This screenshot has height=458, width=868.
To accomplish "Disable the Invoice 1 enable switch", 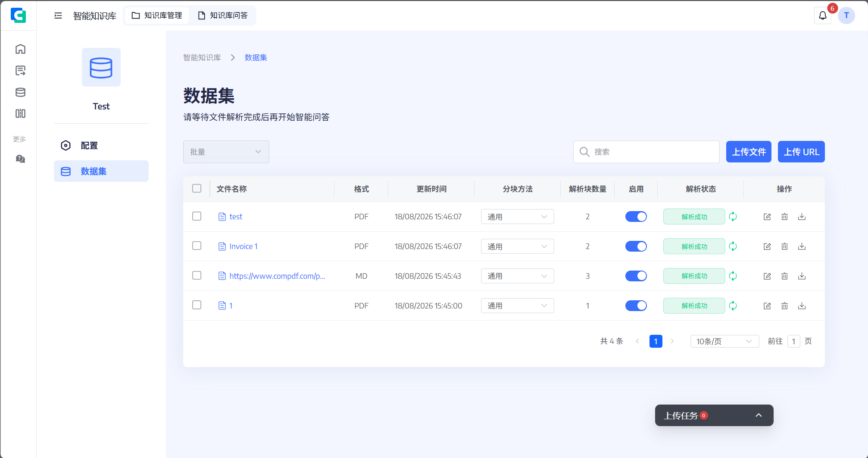I will click(636, 246).
